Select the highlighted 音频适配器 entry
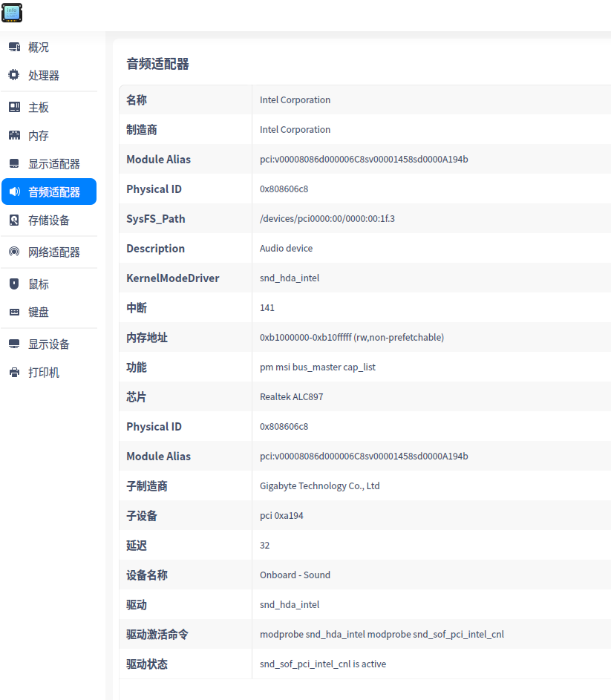The height and width of the screenshot is (700, 611). (x=49, y=192)
